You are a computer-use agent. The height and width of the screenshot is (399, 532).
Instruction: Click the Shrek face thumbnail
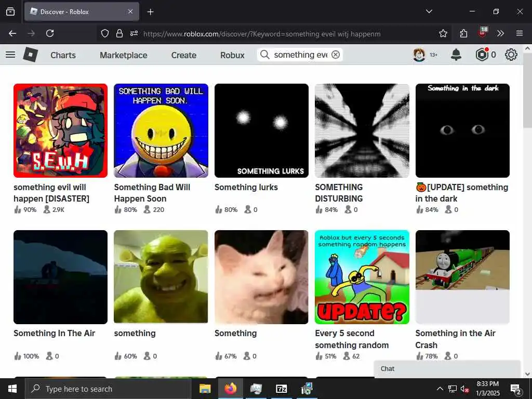pos(161,277)
